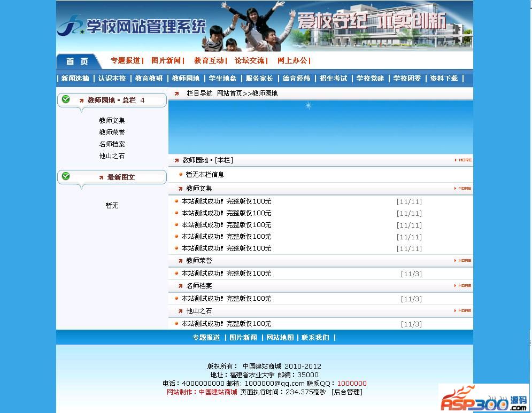Click 专题报道 in the footer bar
The image size is (532, 413).
tap(206, 337)
